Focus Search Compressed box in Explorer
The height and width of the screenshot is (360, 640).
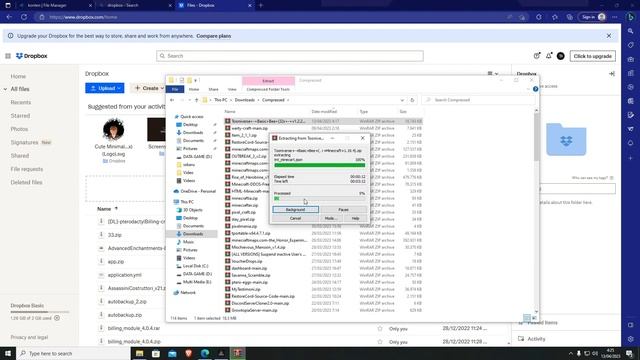pos(478,100)
